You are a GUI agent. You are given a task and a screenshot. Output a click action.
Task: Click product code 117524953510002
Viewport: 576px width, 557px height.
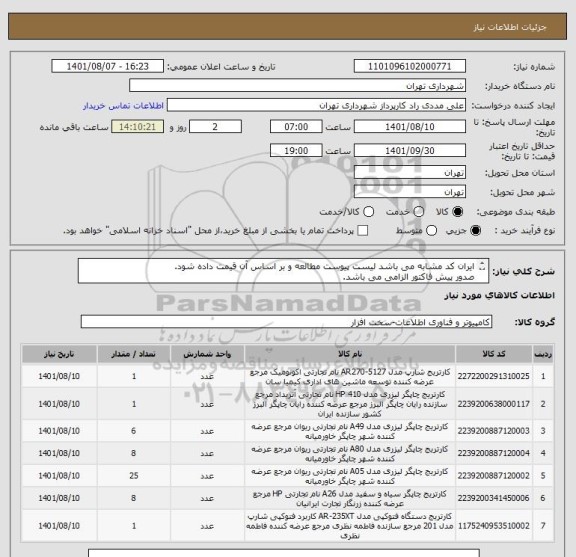tap(493, 526)
